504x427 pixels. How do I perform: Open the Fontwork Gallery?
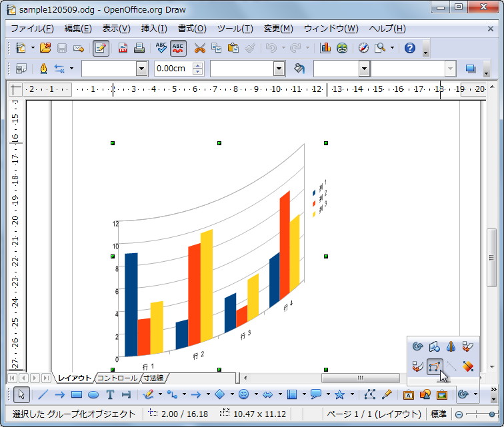point(409,394)
